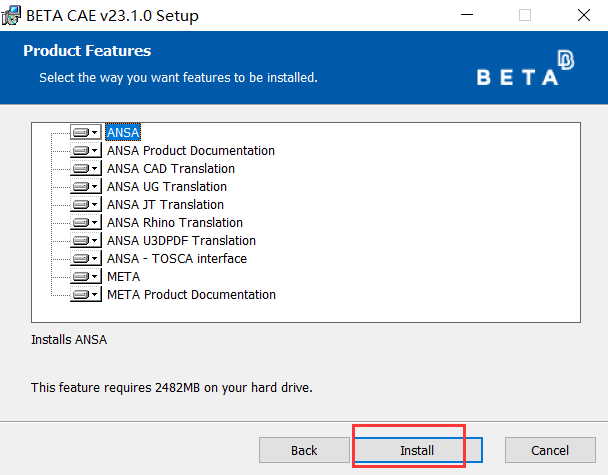This screenshot has height=475, width=608.
Task: Open dropdown for ANSA CAD Translation feature
Action: [x=86, y=168]
